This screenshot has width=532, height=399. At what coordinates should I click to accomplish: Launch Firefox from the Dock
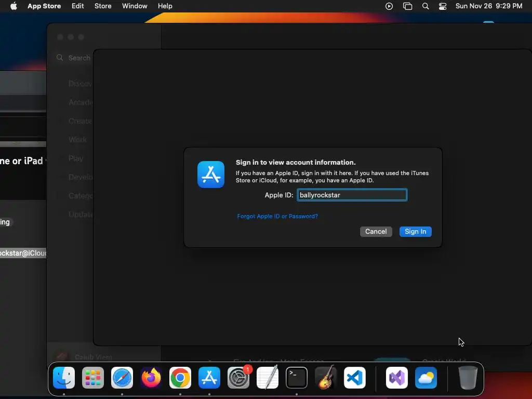coord(151,378)
